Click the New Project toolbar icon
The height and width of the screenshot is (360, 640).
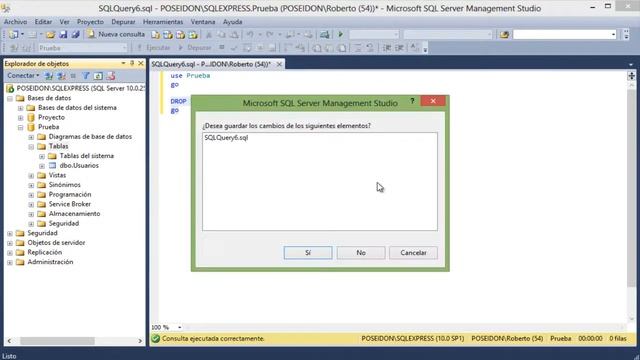tap(13, 35)
